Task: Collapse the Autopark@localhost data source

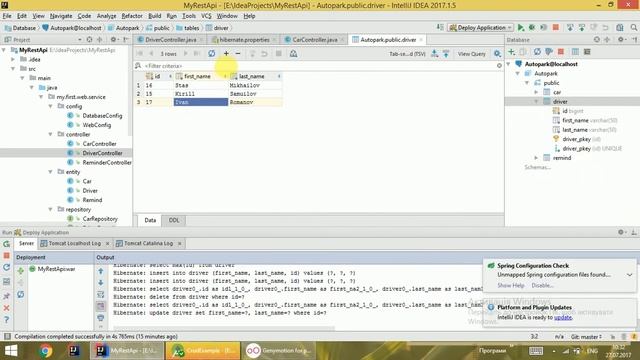Action: 509,64
